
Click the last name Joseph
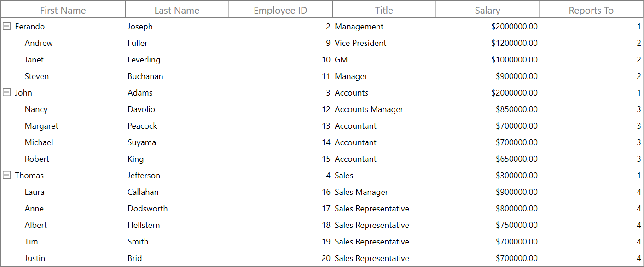click(x=140, y=27)
